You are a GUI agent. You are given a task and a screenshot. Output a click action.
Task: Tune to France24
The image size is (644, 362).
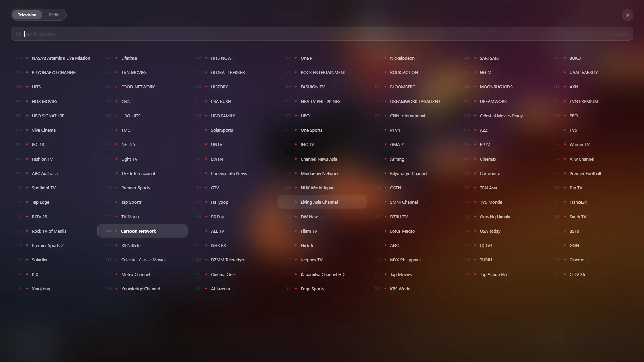[x=590, y=202]
